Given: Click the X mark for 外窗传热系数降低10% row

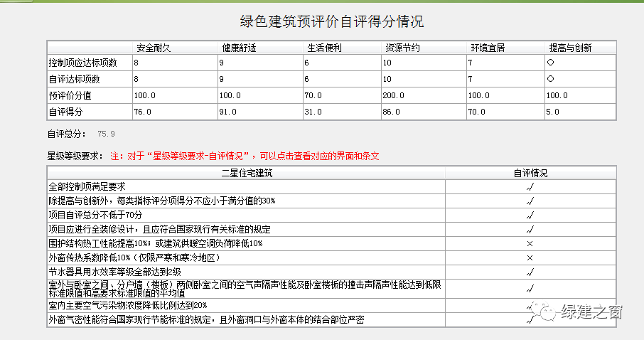Looking at the screenshot, I should pyautogui.click(x=530, y=257).
